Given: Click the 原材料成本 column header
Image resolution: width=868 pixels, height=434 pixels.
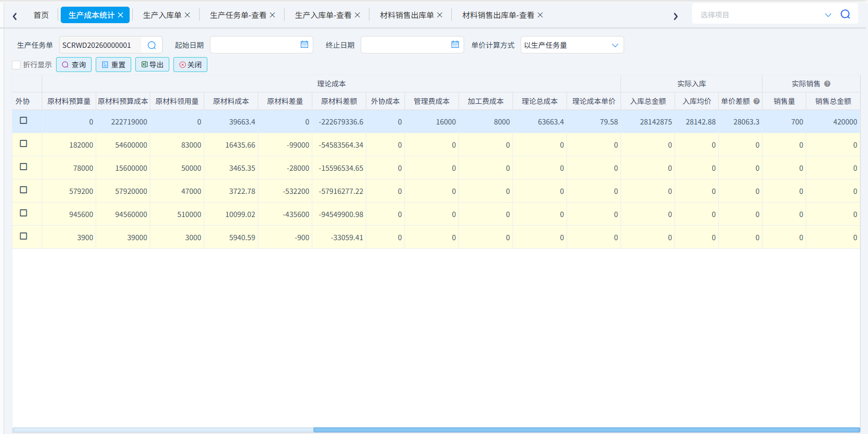Looking at the screenshot, I should point(231,101).
